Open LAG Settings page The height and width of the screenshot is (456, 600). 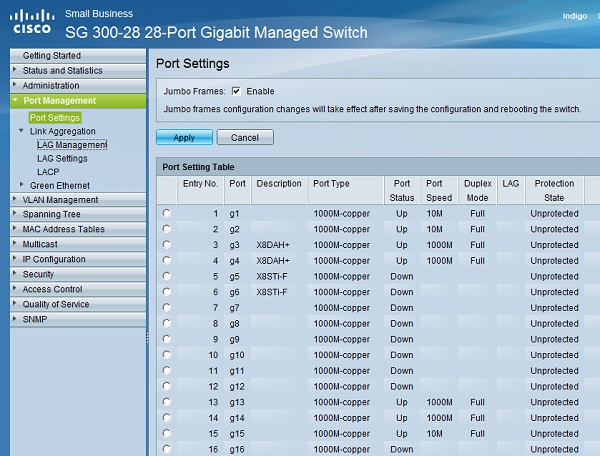click(62, 158)
